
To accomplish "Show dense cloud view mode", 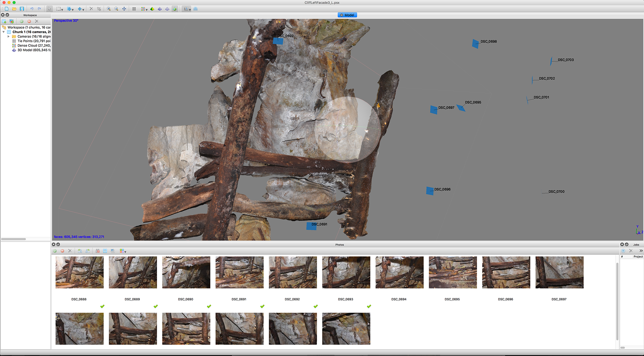I will tap(143, 9).
